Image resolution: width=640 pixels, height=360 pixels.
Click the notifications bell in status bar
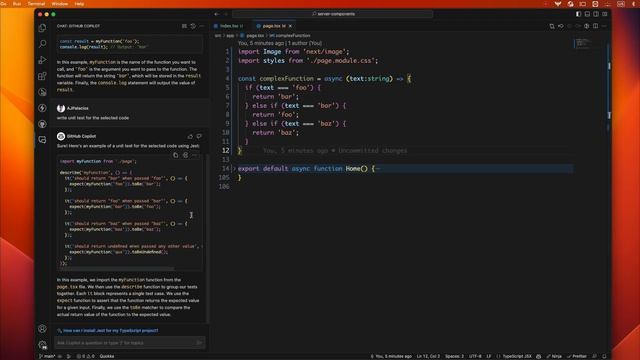click(604, 356)
